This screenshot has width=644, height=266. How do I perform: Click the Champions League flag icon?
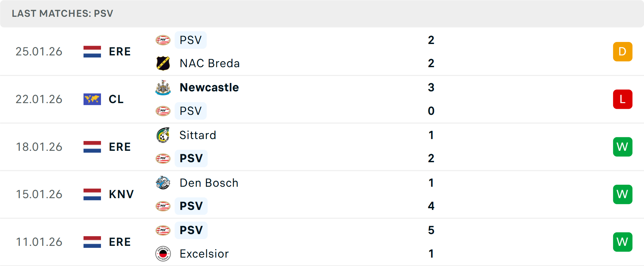click(92, 99)
